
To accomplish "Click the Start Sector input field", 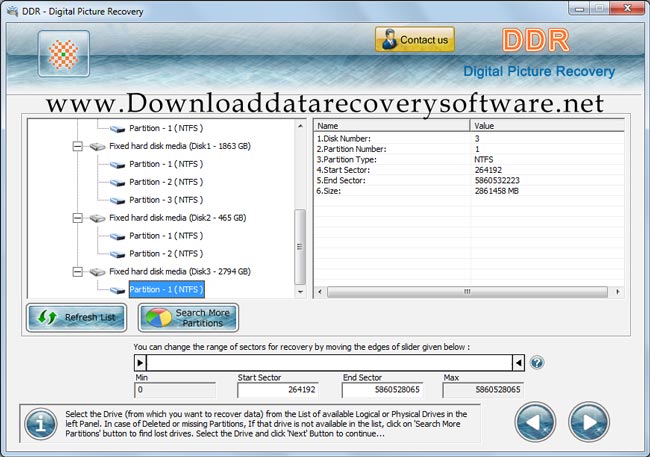I will (278, 390).
